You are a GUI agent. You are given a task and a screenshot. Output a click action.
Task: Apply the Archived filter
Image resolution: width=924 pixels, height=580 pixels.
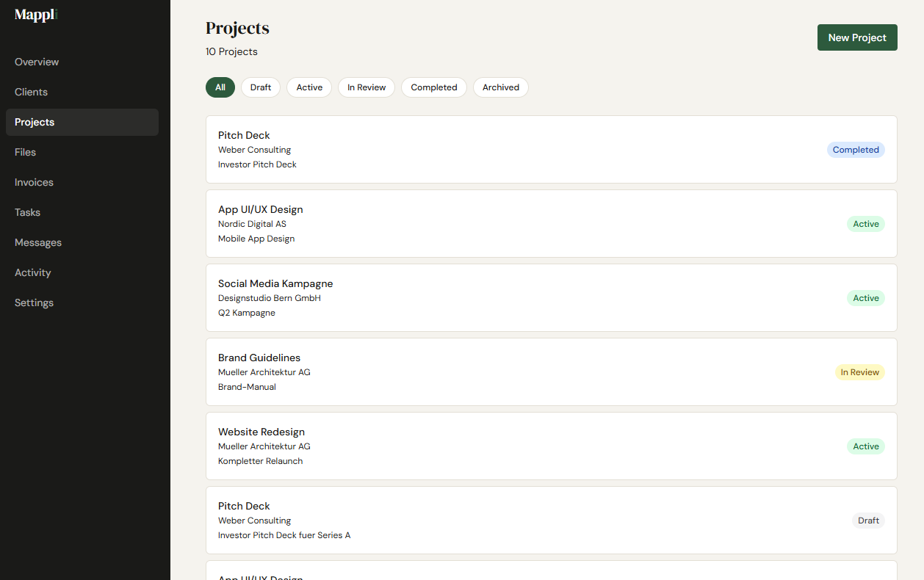click(500, 87)
